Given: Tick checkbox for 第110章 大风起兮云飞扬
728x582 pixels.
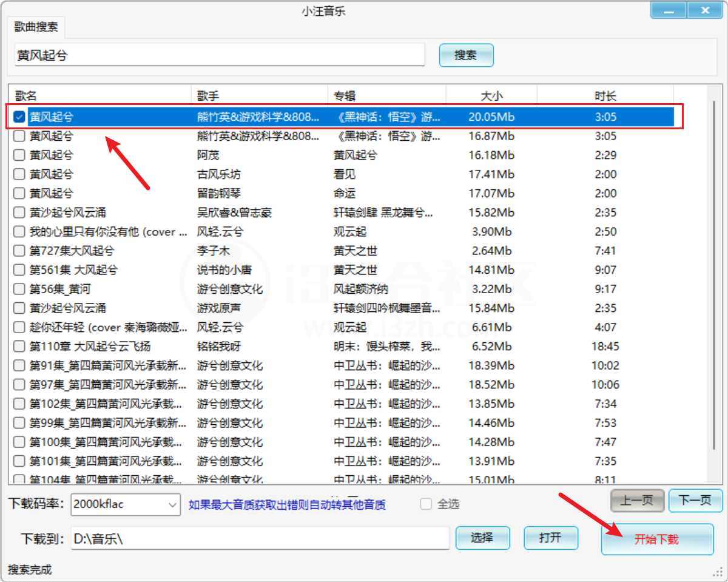Looking at the screenshot, I should (x=19, y=346).
